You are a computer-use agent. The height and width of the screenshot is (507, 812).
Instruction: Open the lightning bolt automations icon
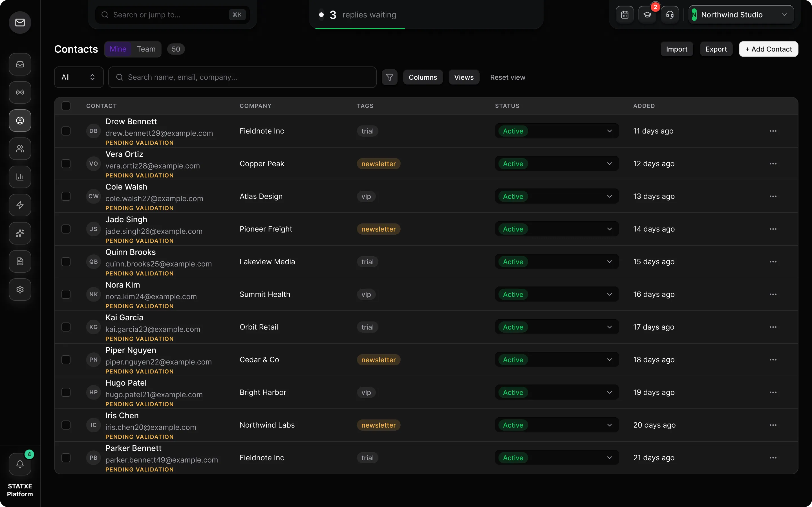pos(20,205)
